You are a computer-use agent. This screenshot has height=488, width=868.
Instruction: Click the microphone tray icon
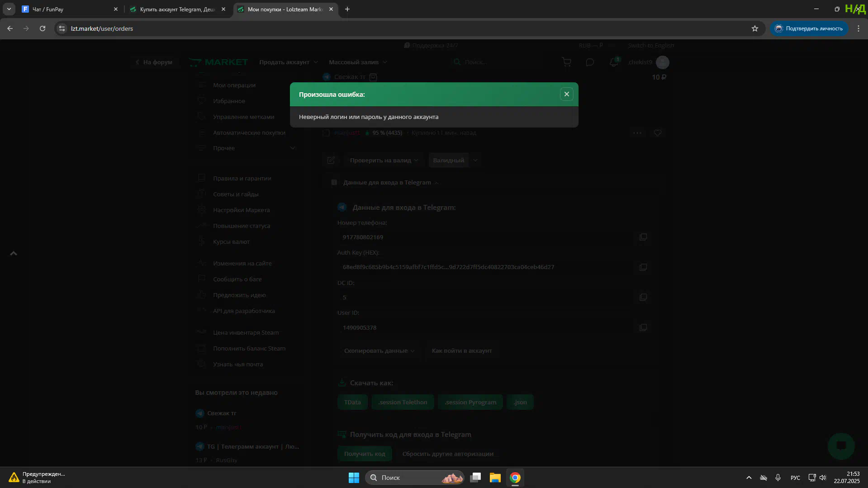click(x=778, y=478)
